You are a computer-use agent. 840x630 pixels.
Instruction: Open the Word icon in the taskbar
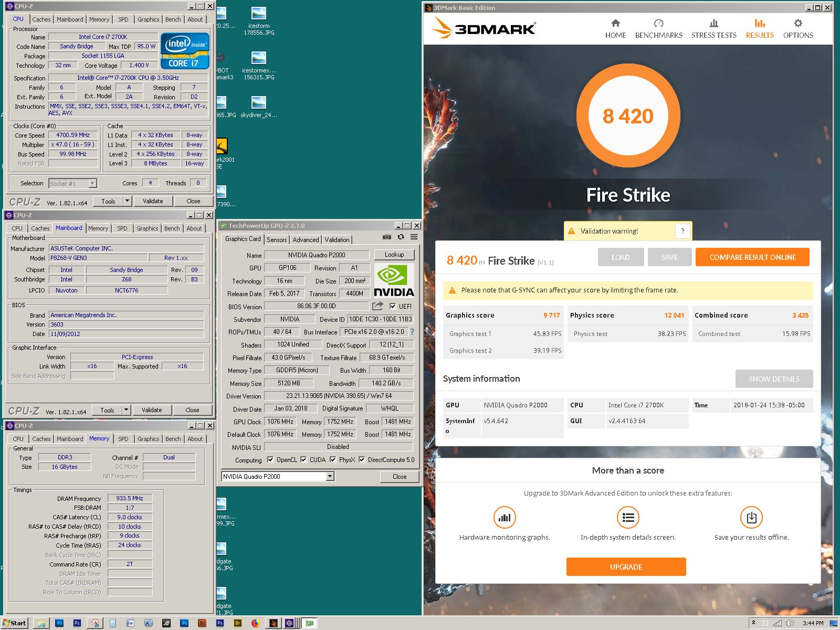(130, 623)
